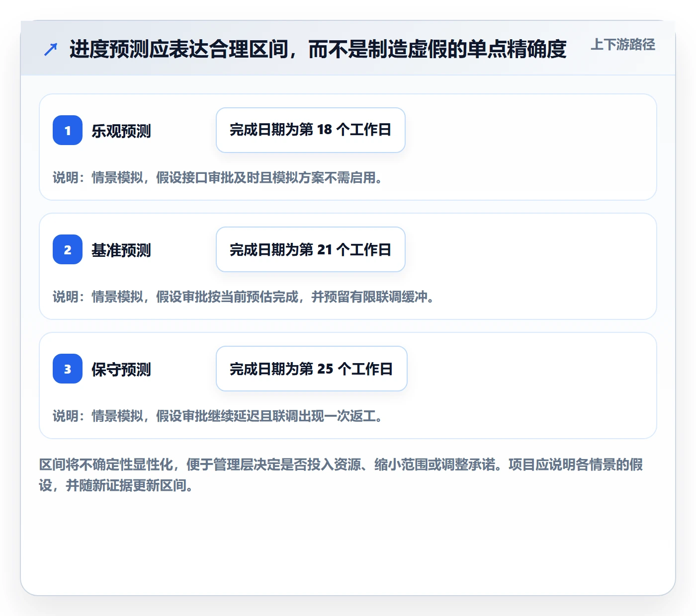The width and height of the screenshot is (696, 616).
Task: Click the note about 联调出现一次返工
Action: click(218, 416)
